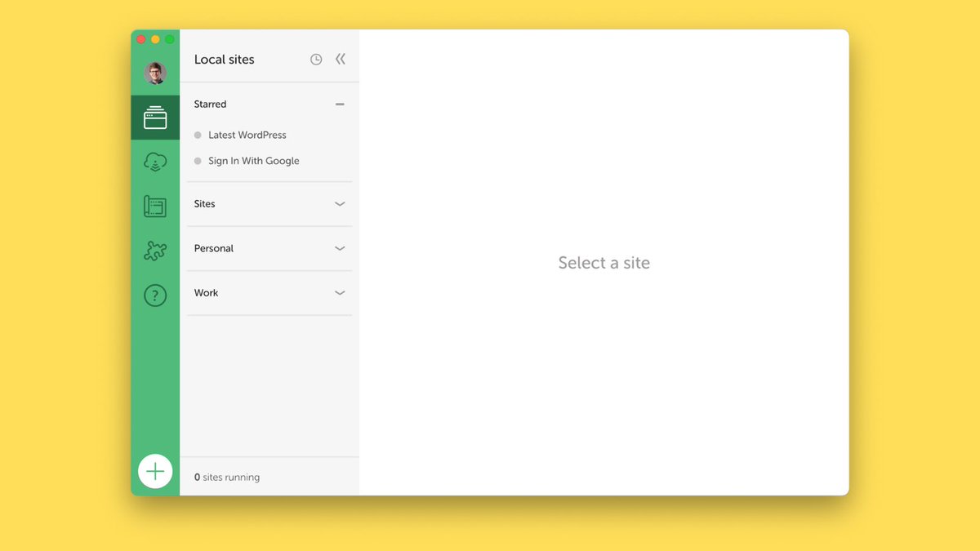Viewport: 980px width, 551px height.
Task: Collapse the sites sidebar with double chevron
Action: tap(341, 59)
